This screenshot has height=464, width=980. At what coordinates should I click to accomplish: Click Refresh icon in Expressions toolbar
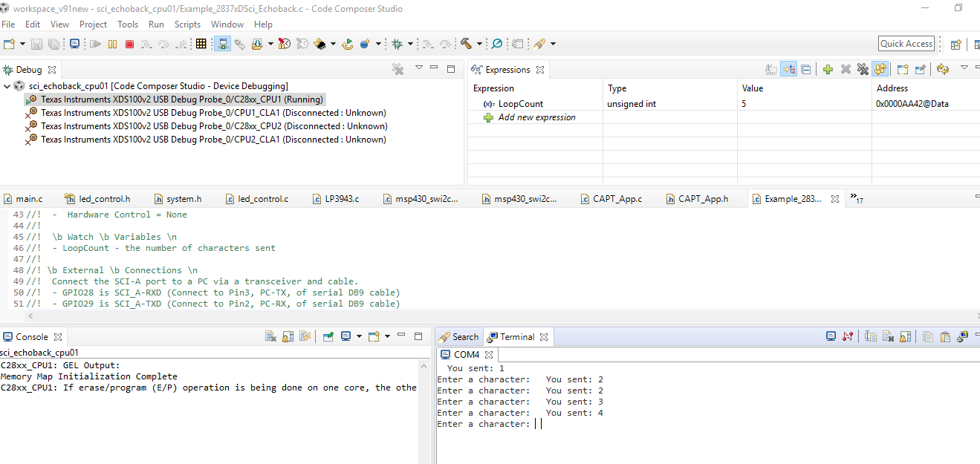(x=943, y=70)
